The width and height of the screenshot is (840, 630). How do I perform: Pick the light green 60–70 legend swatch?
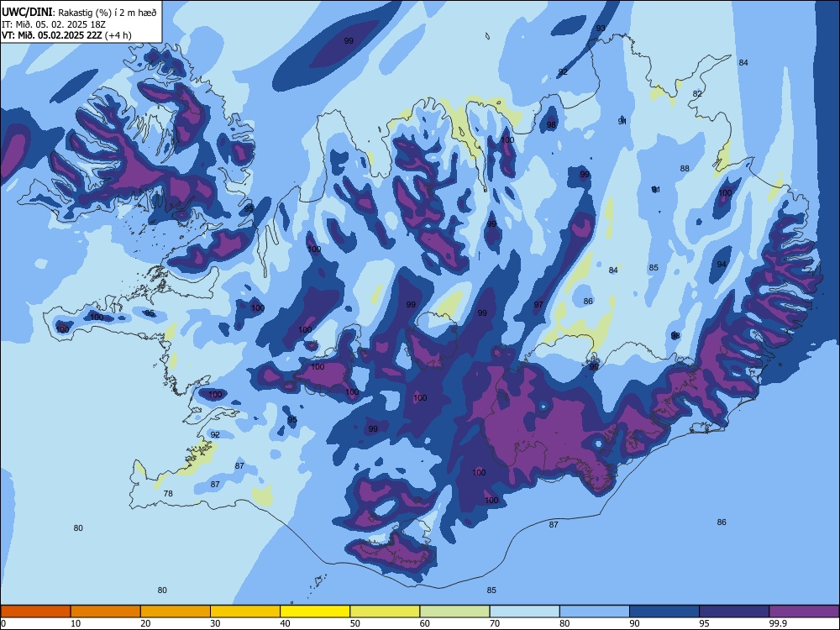[454, 612]
